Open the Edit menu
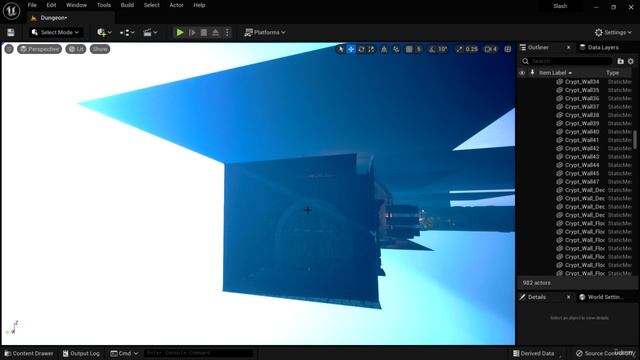The height and width of the screenshot is (360, 640). tap(51, 5)
